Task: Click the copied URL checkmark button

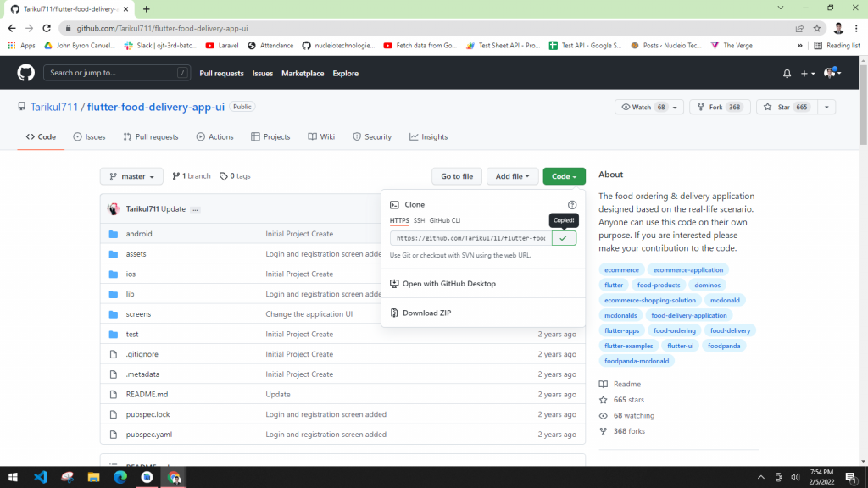Action: [x=564, y=238]
